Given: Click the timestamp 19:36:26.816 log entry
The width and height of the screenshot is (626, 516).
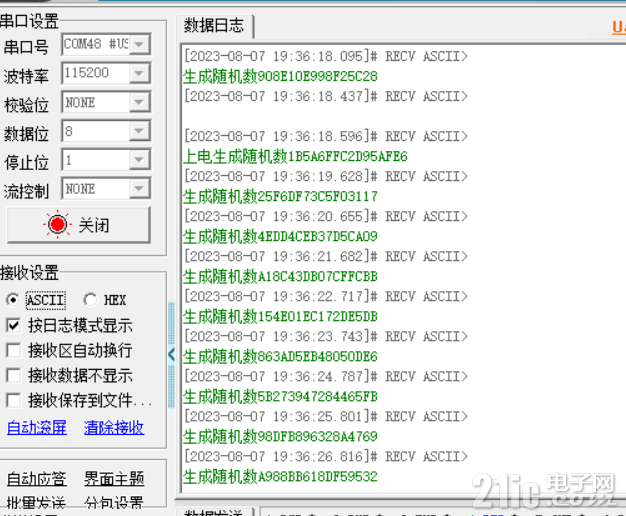Looking at the screenshot, I should tap(326, 456).
